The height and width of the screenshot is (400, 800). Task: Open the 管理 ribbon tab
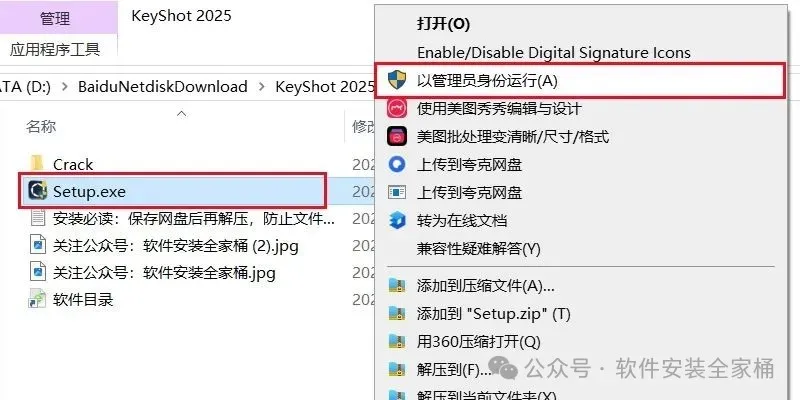[x=55, y=19]
